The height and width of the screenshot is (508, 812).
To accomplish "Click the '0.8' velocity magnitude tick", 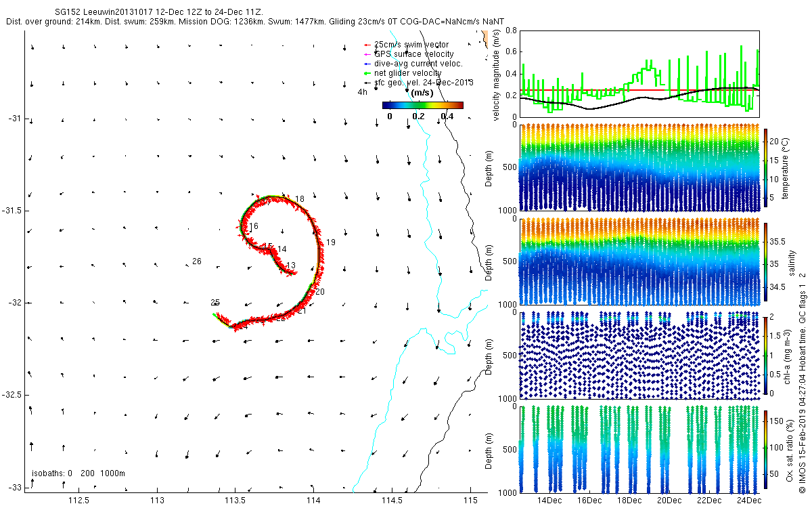I will tap(511, 30).
